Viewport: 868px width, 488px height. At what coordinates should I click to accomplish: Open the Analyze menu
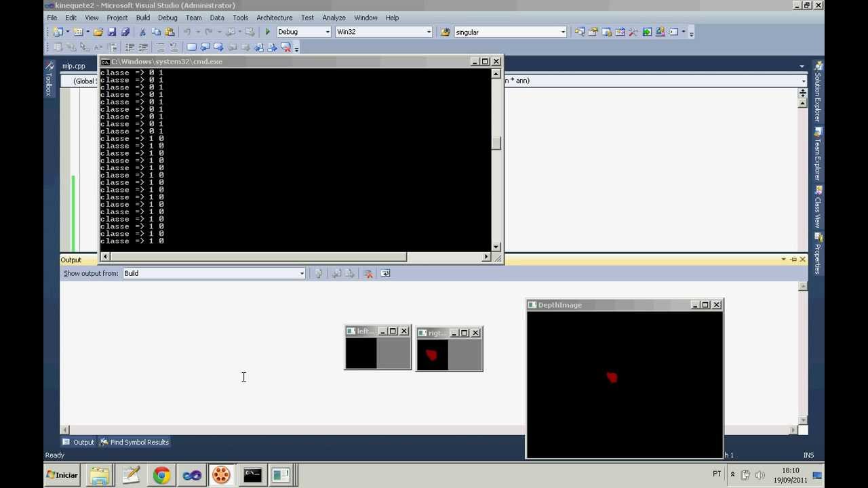pyautogui.click(x=334, y=18)
